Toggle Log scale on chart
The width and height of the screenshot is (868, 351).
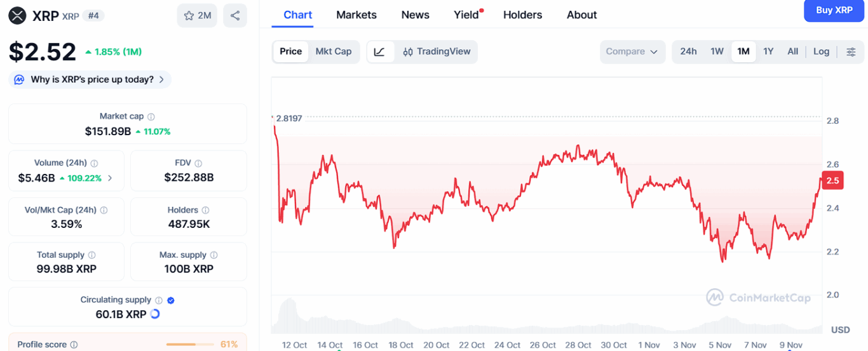tap(821, 52)
